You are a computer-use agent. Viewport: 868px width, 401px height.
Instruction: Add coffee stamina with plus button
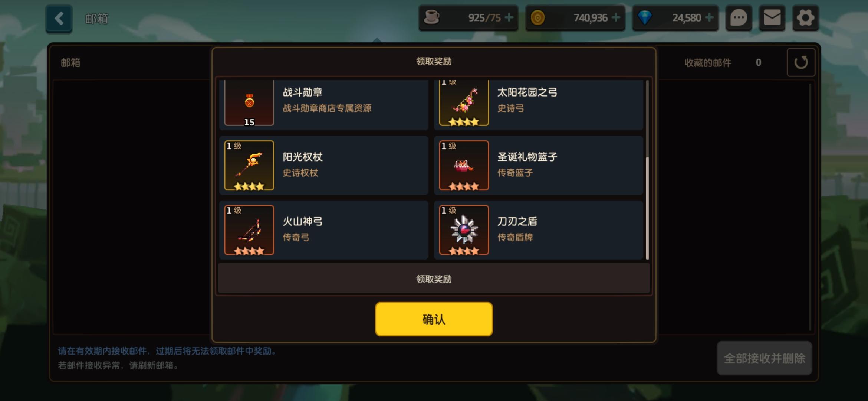click(509, 17)
